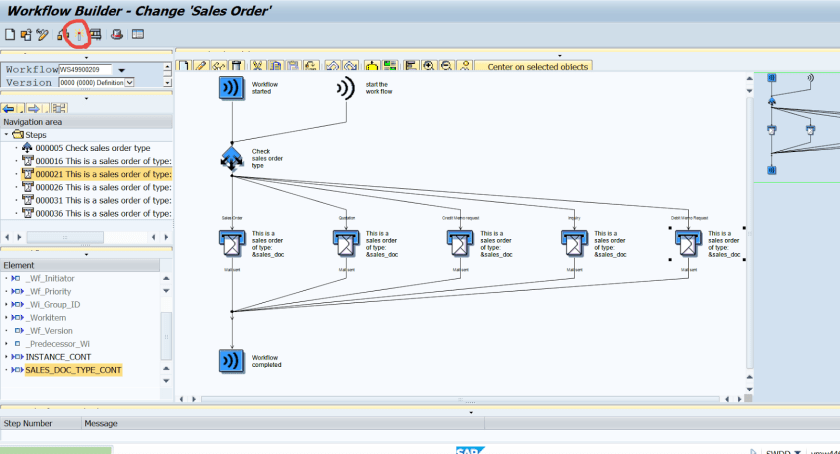Click the padlock check icon in the top toolbar

(x=63, y=35)
